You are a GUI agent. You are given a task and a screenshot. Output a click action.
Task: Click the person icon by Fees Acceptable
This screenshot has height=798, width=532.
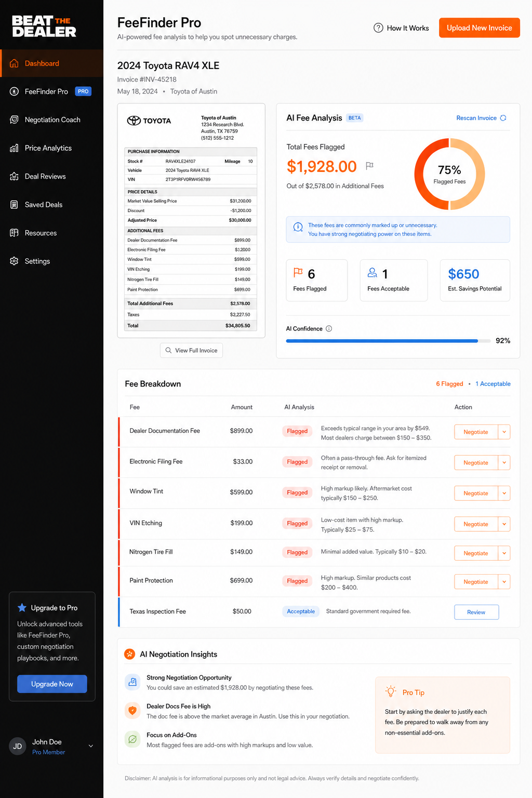pyautogui.click(x=372, y=272)
